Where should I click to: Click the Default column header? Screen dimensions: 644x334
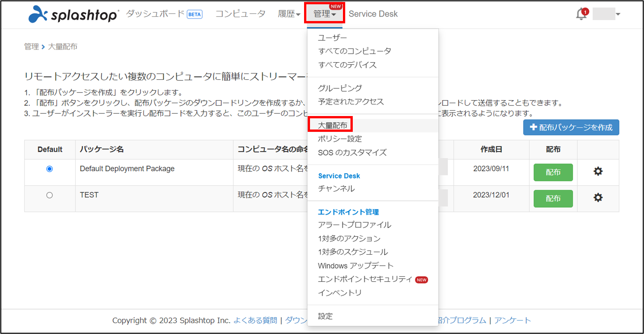[x=50, y=150]
